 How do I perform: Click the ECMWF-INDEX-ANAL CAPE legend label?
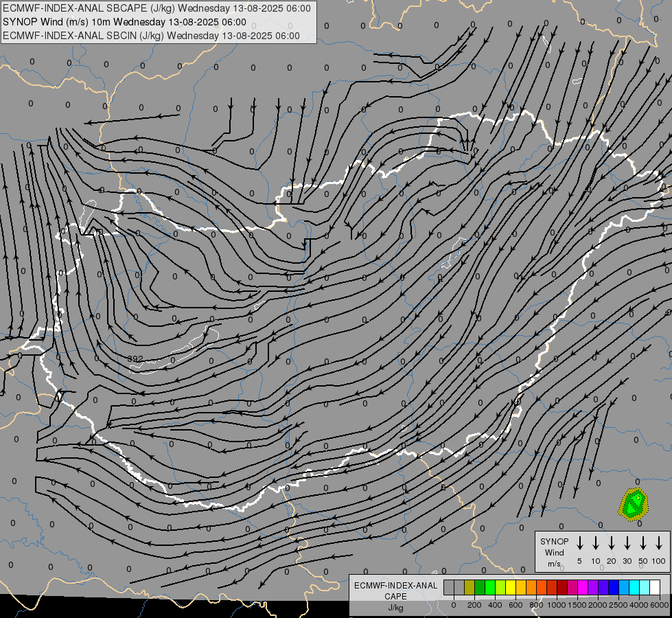coord(395,591)
